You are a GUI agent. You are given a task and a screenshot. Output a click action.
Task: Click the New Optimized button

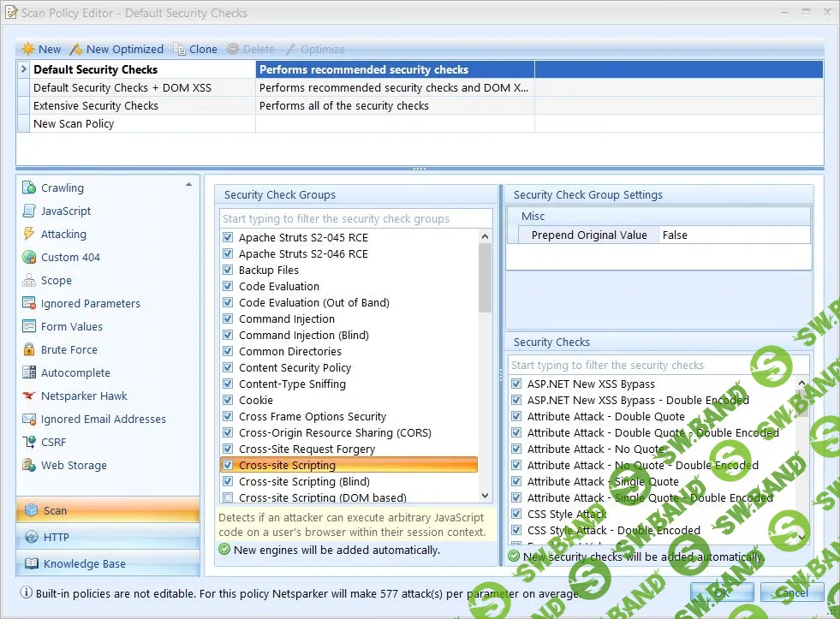[117, 49]
